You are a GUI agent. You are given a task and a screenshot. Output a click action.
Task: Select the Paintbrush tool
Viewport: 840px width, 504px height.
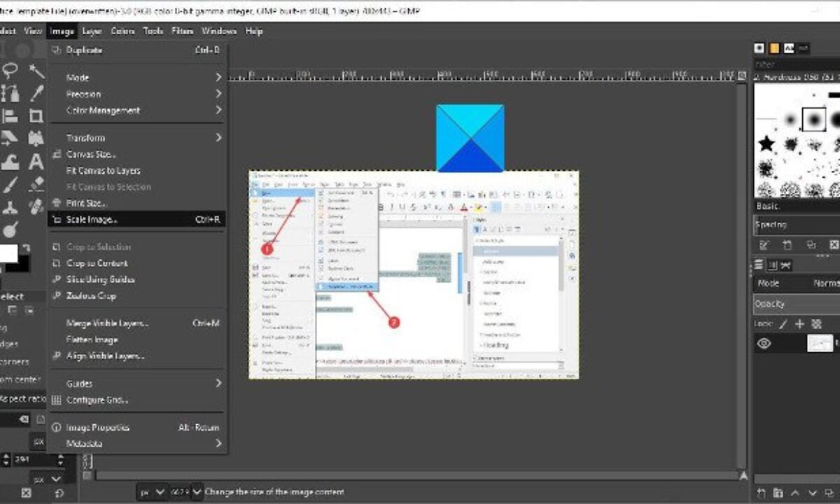click(10, 185)
